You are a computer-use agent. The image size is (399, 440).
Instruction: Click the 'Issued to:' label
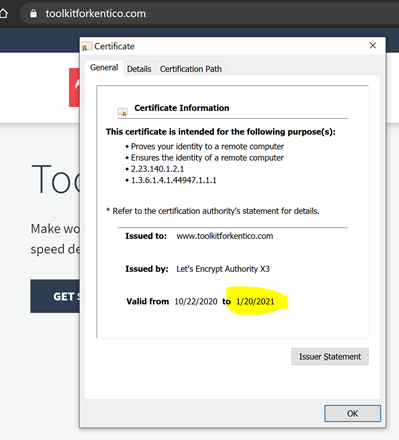click(146, 236)
